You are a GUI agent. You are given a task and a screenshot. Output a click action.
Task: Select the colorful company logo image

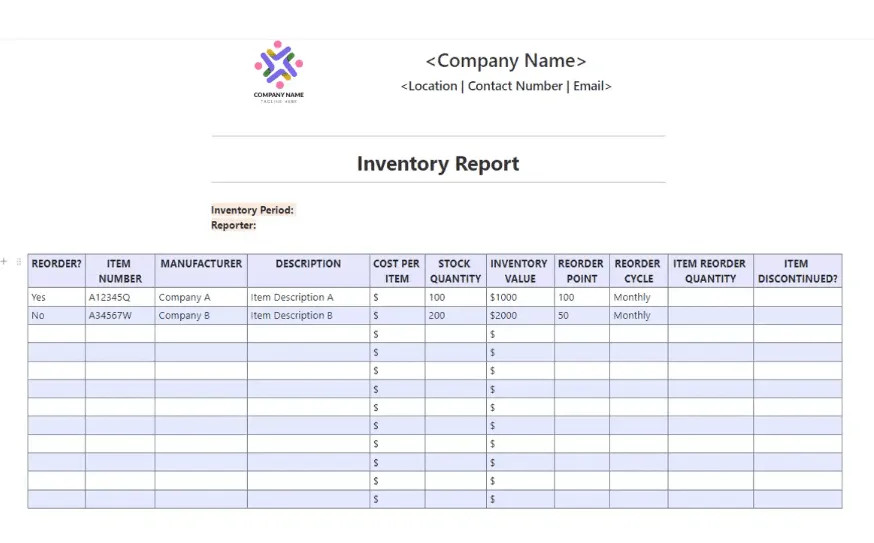pyautogui.click(x=279, y=71)
